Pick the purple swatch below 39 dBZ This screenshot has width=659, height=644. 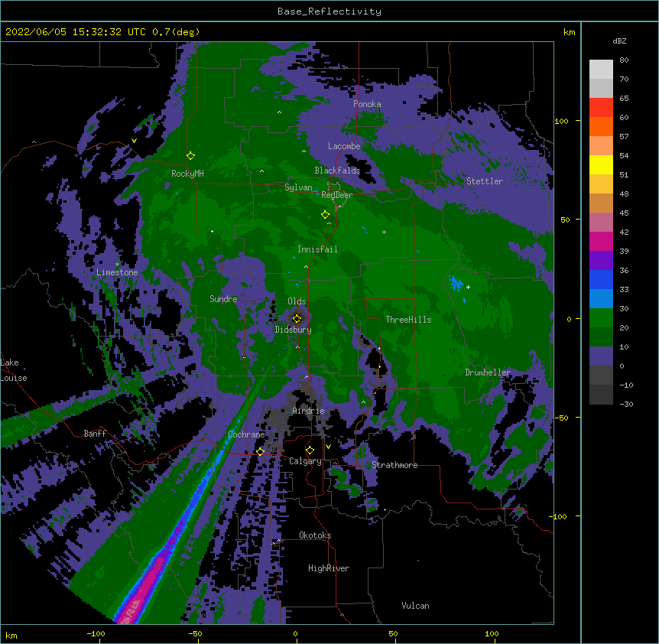click(601, 260)
